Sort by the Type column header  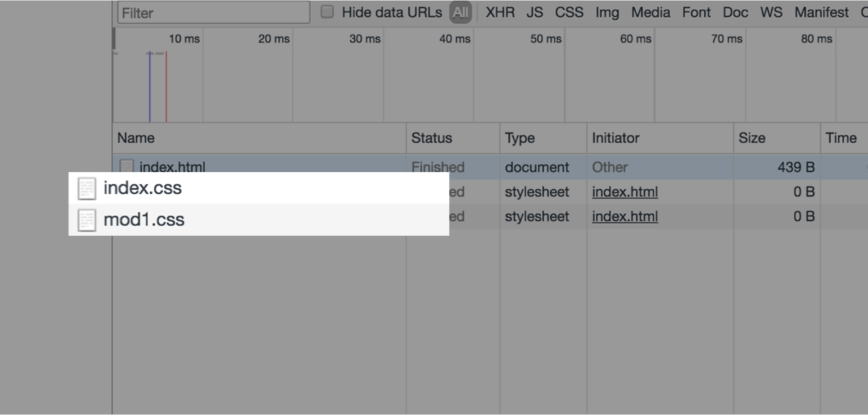(x=543, y=138)
